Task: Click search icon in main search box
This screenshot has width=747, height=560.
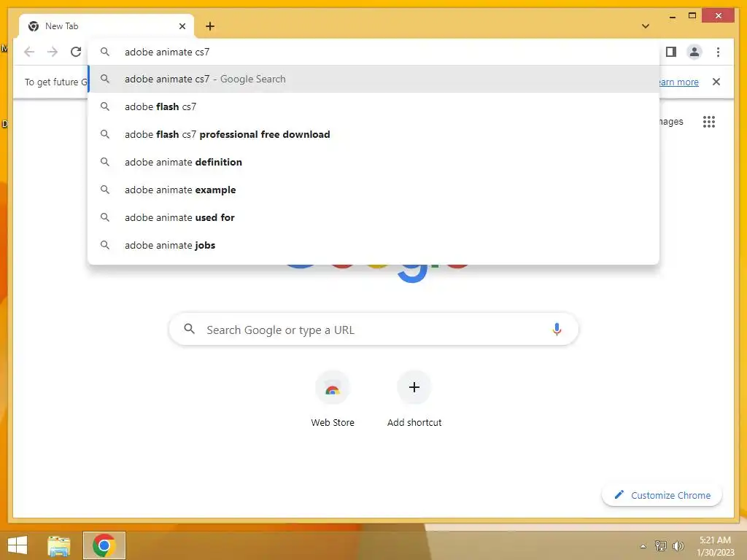Action: click(189, 329)
